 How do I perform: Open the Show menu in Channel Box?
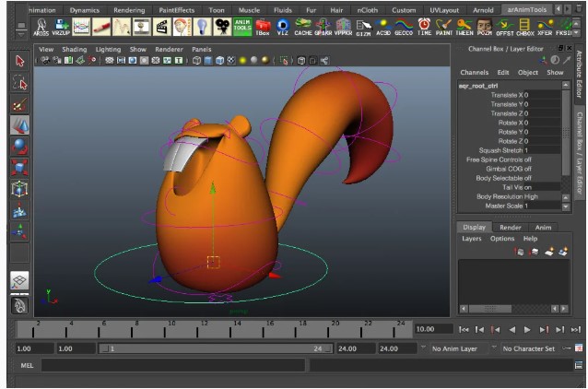point(555,73)
